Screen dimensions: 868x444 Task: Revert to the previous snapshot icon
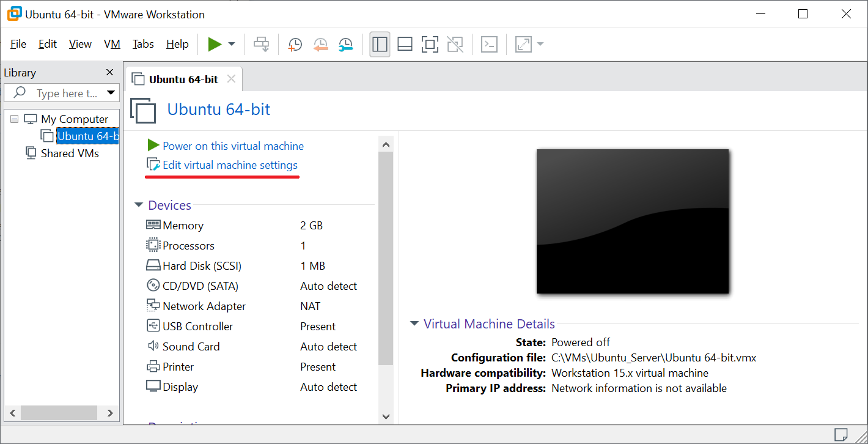(x=320, y=44)
